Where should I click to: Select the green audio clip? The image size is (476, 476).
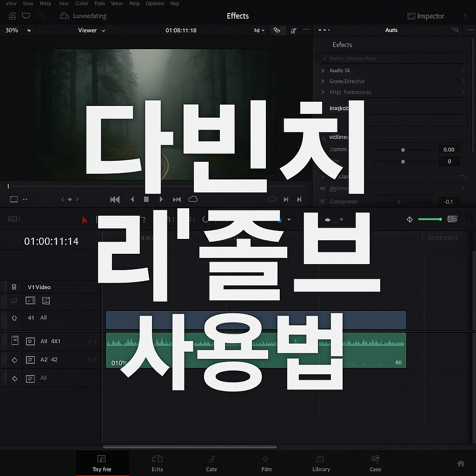pyautogui.click(x=256, y=350)
